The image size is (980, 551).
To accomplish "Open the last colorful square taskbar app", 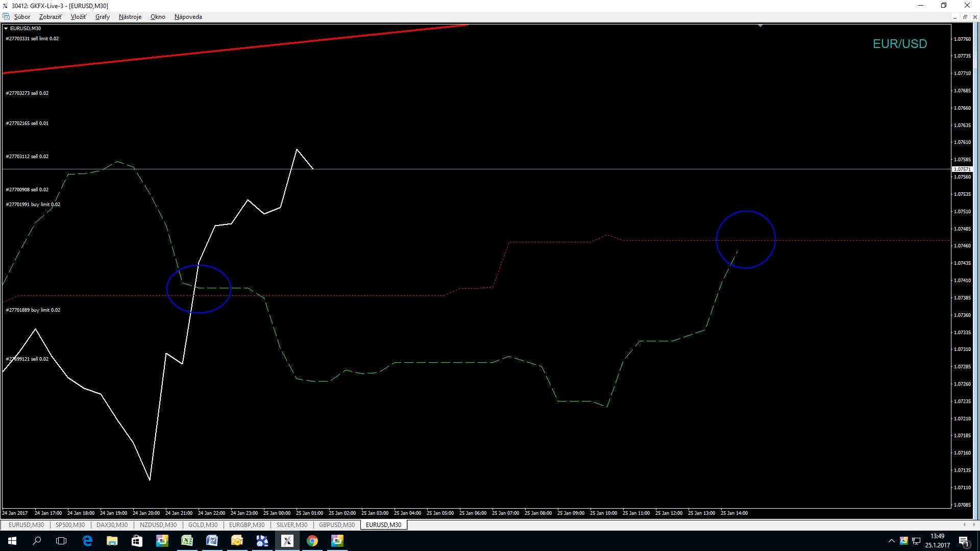I will pos(337,541).
